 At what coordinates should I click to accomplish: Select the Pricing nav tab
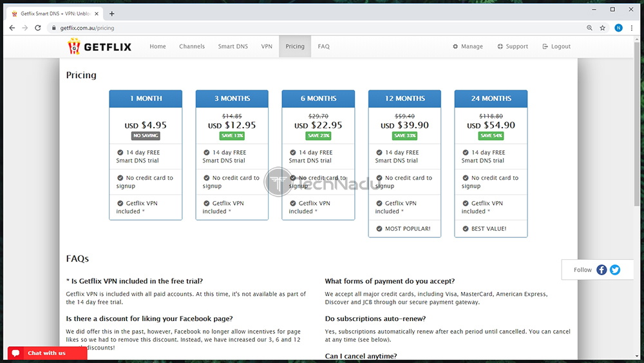(295, 46)
